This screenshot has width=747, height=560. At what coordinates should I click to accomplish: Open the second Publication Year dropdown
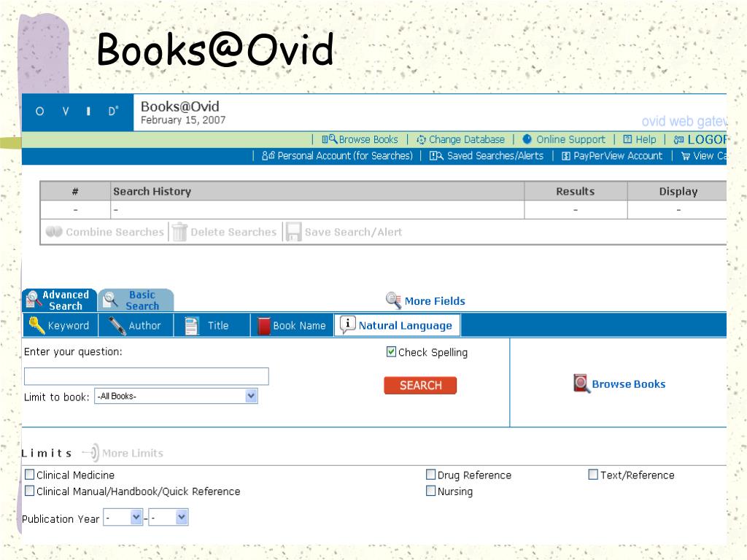[169, 517]
